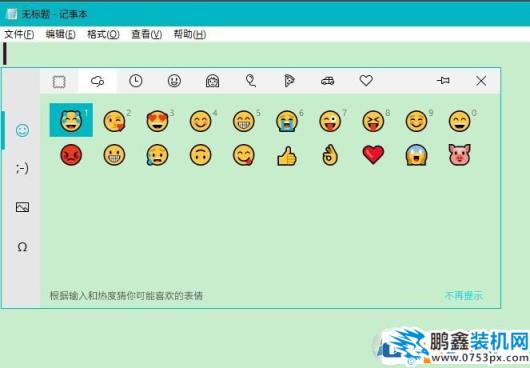Insert the heart eyes emoji 3

point(158,121)
